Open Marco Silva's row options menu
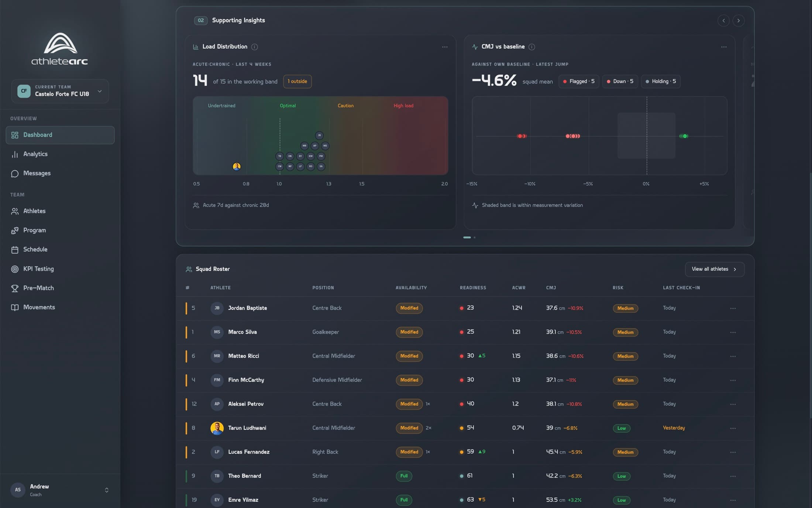This screenshot has height=508, width=812. pyautogui.click(x=733, y=333)
